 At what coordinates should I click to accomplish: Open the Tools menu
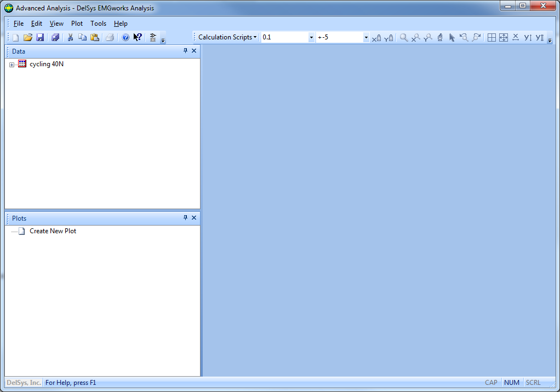tap(98, 24)
